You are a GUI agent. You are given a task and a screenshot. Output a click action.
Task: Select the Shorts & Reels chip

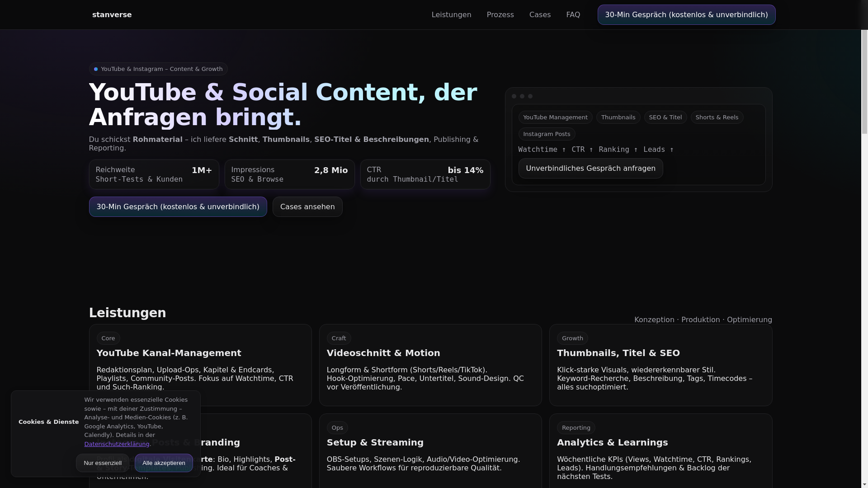[717, 117]
